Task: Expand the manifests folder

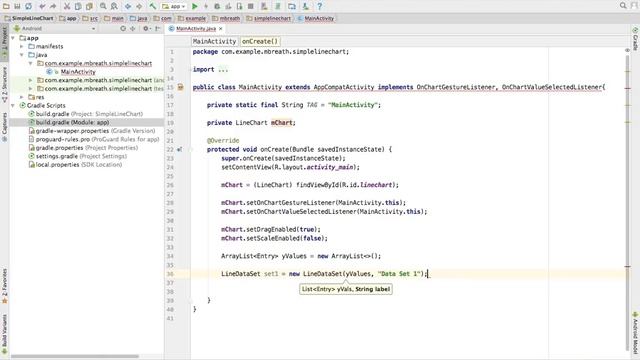Action: tap(22, 47)
